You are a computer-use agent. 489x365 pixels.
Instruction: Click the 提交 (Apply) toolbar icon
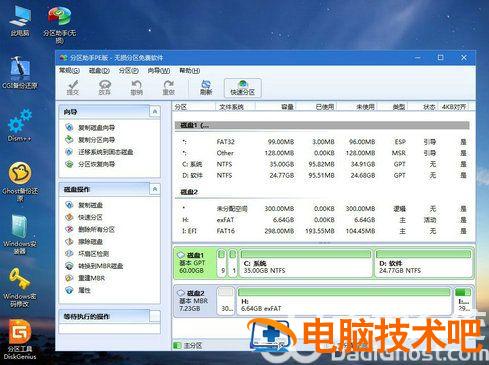point(73,88)
